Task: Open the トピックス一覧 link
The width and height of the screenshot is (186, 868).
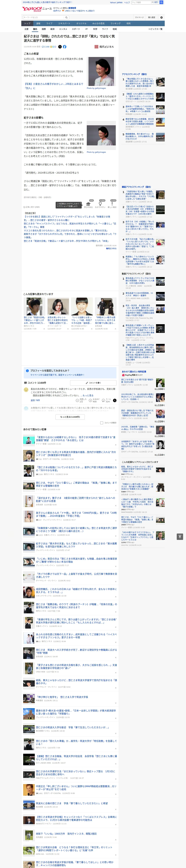Action: tap(156, 29)
